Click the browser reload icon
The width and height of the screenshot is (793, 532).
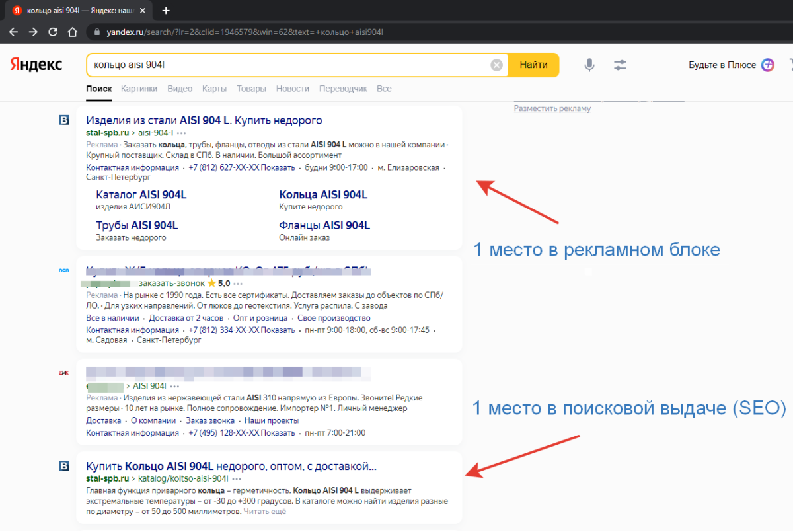click(52, 32)
